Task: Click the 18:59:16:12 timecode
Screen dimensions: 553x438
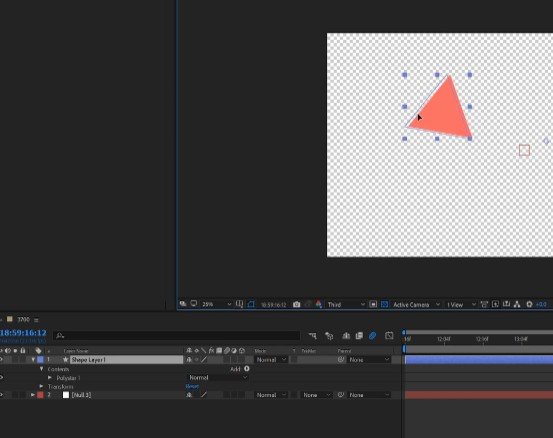Action: (x=23, y=333)
